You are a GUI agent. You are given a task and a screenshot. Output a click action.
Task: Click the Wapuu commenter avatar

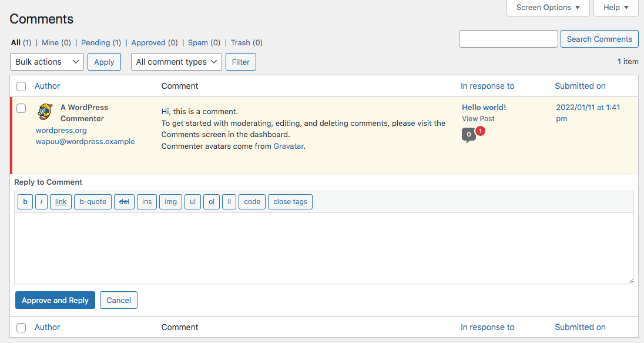coord(45,112)
